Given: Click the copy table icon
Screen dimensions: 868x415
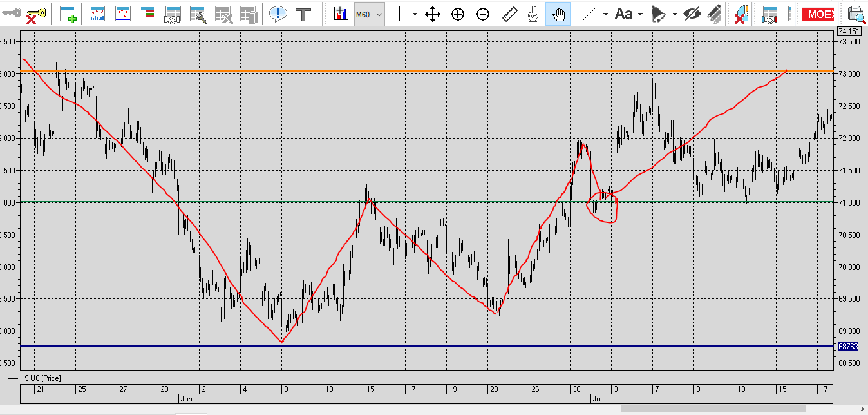Looking at the screenshot, I should point(248,14).
